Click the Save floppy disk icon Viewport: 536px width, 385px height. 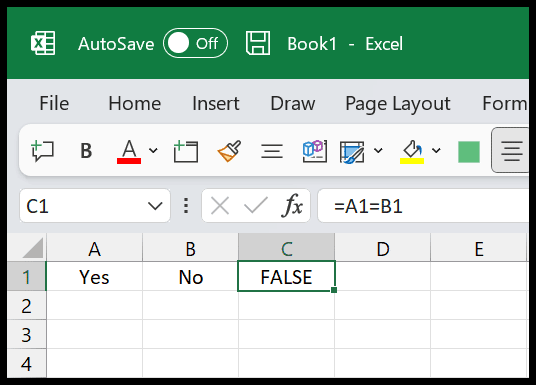(258, 43)
